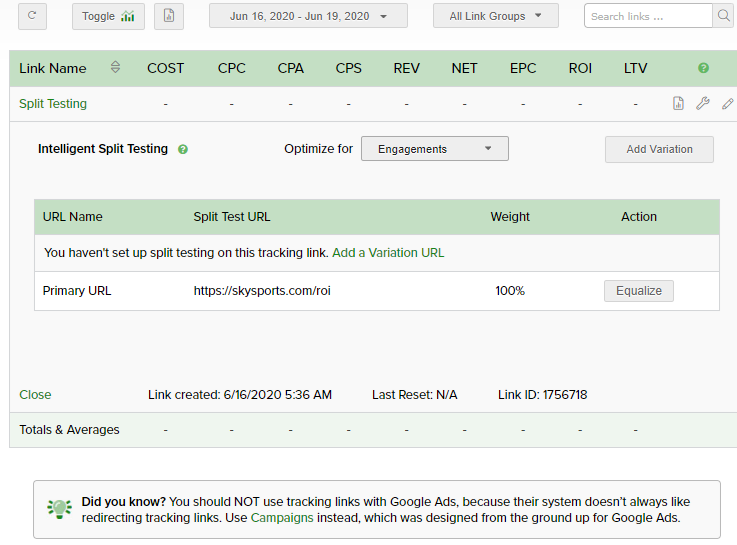Click the search magnifier icon
Screen dimensions: 737x545
pyautogui.click(x=724, y=16)
